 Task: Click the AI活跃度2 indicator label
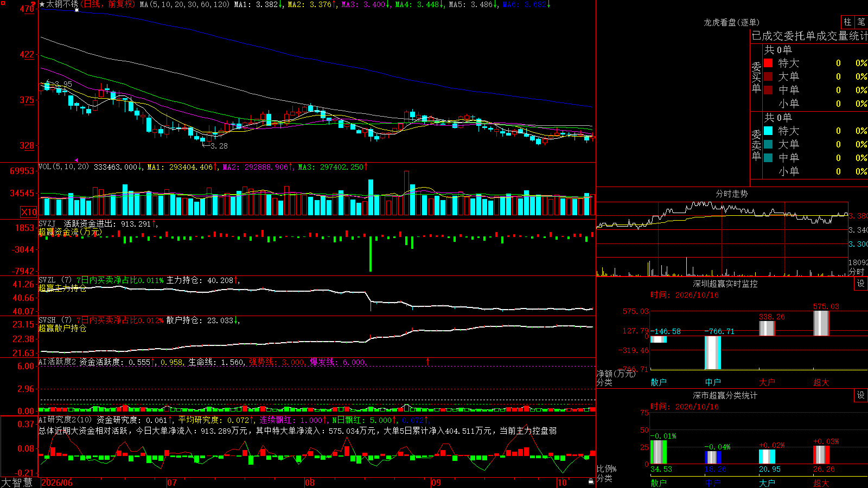(57, 362)
